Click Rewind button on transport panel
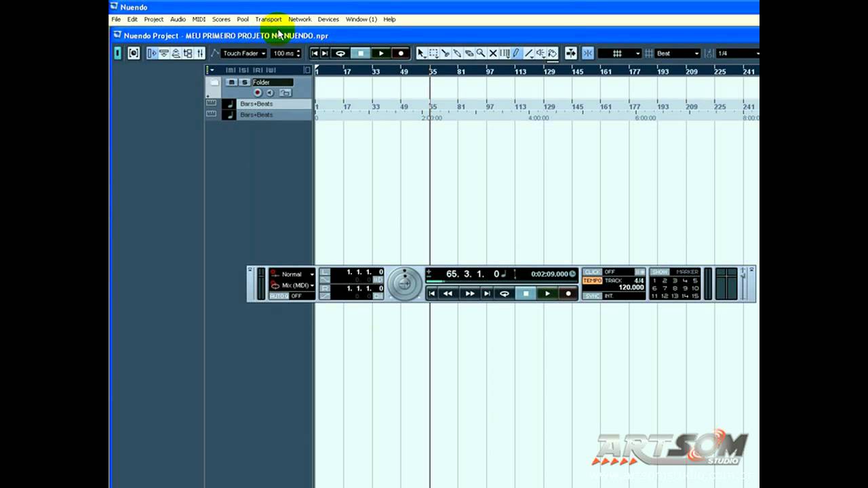This screenshot has width=868, height=488. click(x=448, y=293)
